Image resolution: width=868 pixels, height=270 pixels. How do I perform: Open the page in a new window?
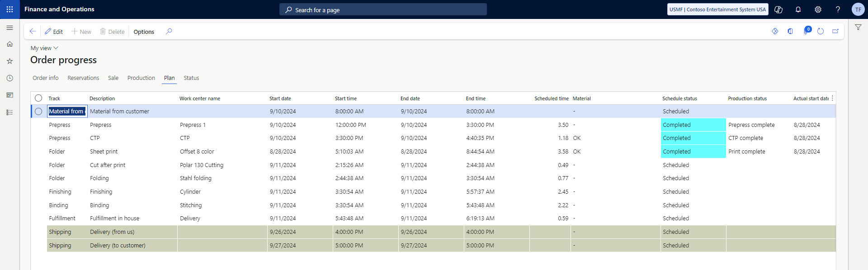pyautogui.click(x=835, y=31)
